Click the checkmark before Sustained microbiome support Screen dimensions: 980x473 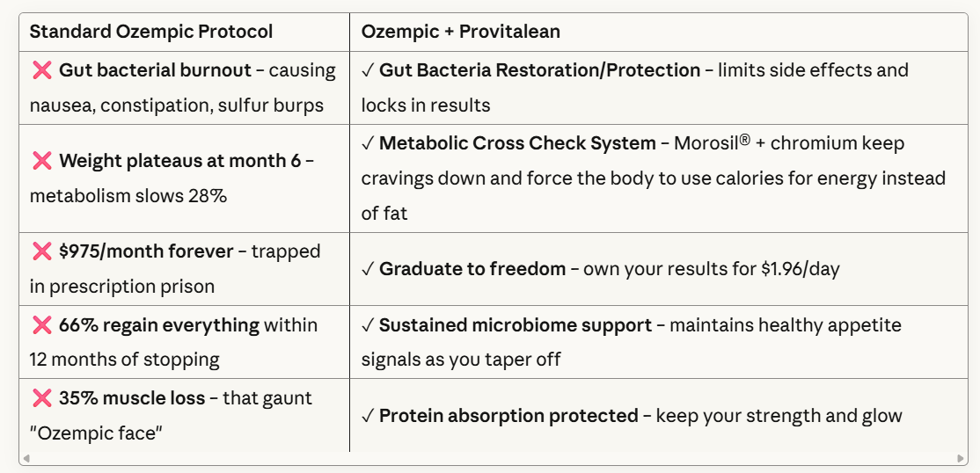coord(367,325)
